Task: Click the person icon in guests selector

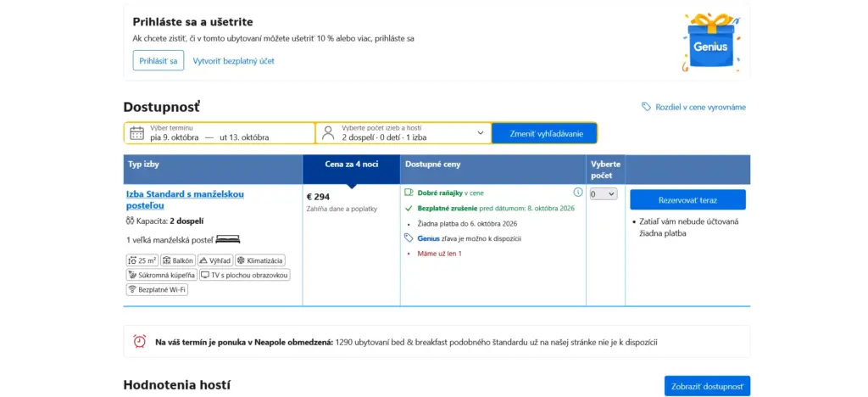Action: 328,133
